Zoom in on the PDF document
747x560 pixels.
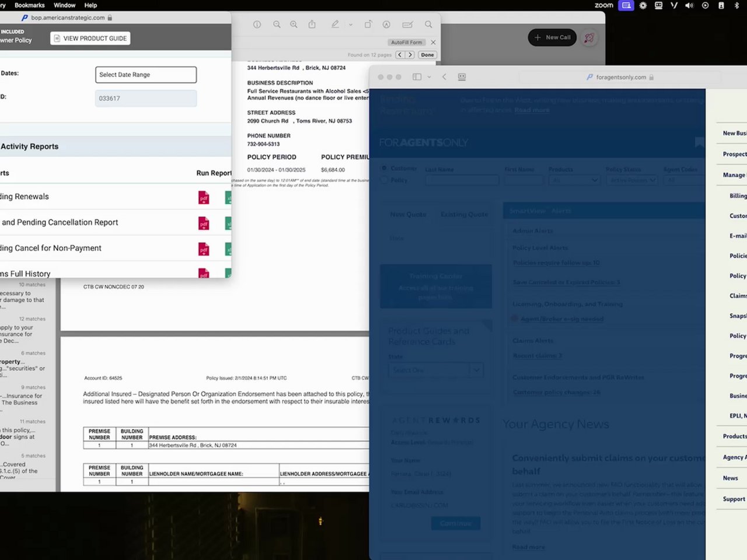click(x=294, y=24)
